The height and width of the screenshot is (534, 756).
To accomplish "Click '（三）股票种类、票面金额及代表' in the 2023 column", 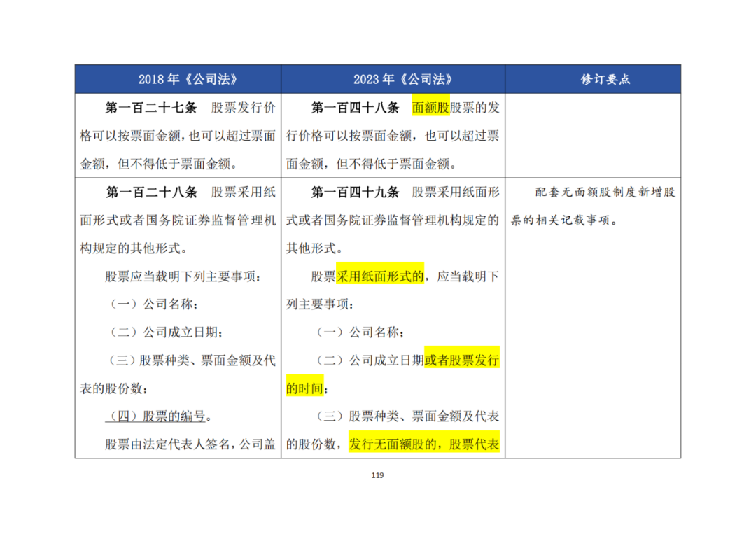I will pyautogui.click(x=406, y=416).
